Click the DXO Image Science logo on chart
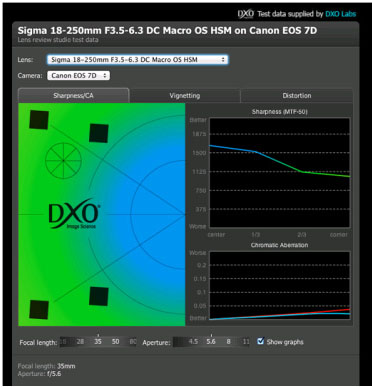Screen dimensions: 372x387 (74, 214)
